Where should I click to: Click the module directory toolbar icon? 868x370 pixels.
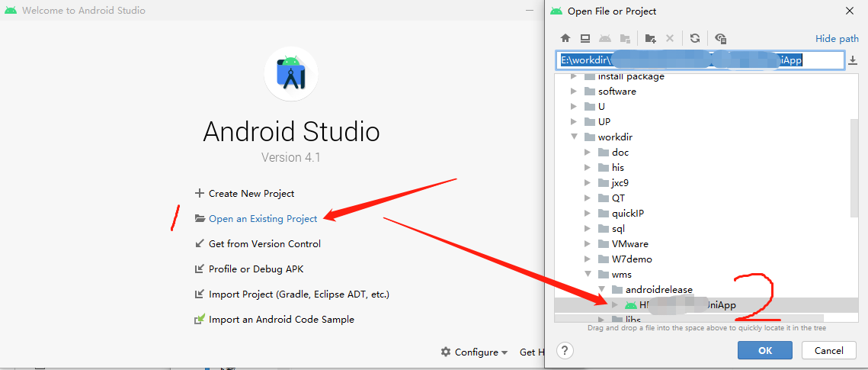625,38
